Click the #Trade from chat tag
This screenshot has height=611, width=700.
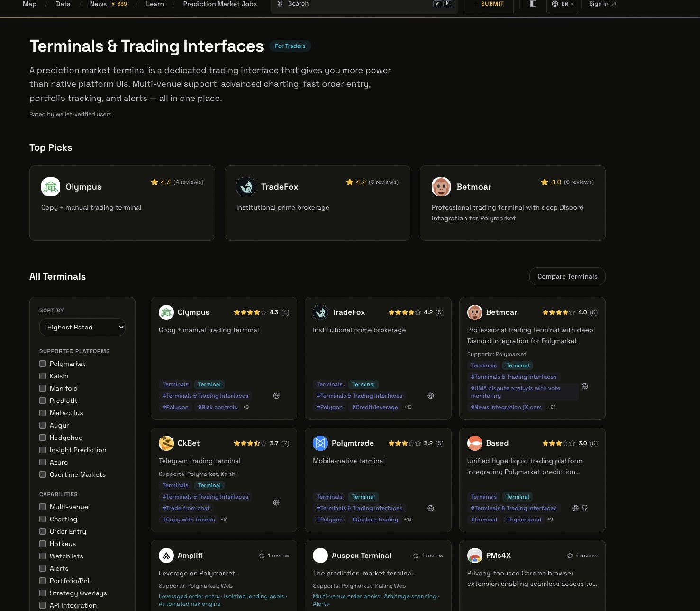click(x=186, y=508)
